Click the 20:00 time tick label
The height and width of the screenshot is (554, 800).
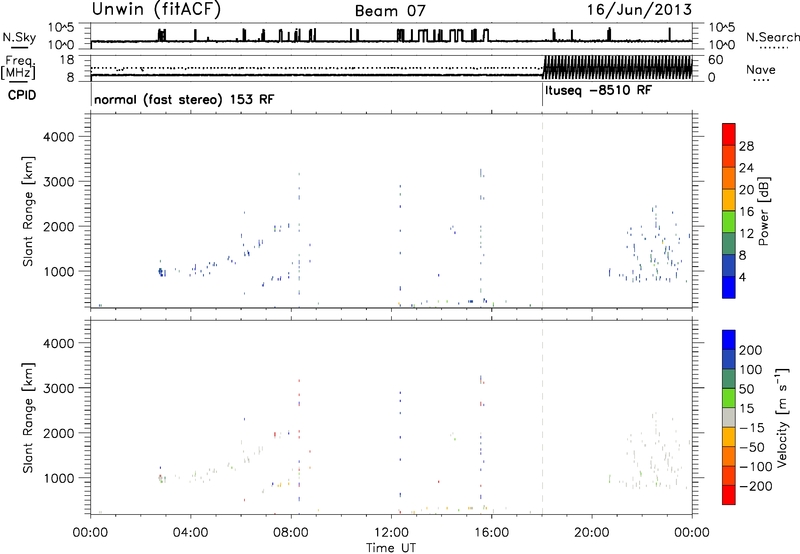(591, 533)
